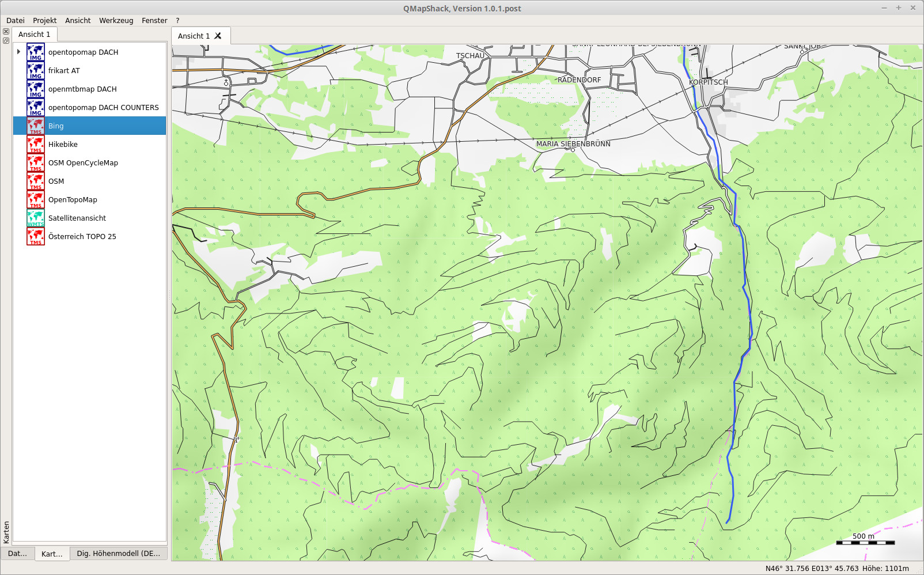924x575 pixels.
Task: Click the frikart AT IMG icon
Action: [x=36, y=70]
